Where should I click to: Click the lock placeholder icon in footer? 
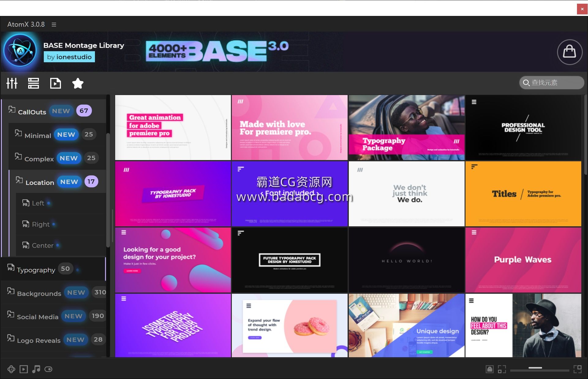pyautogui.click(x=490, y=369)
